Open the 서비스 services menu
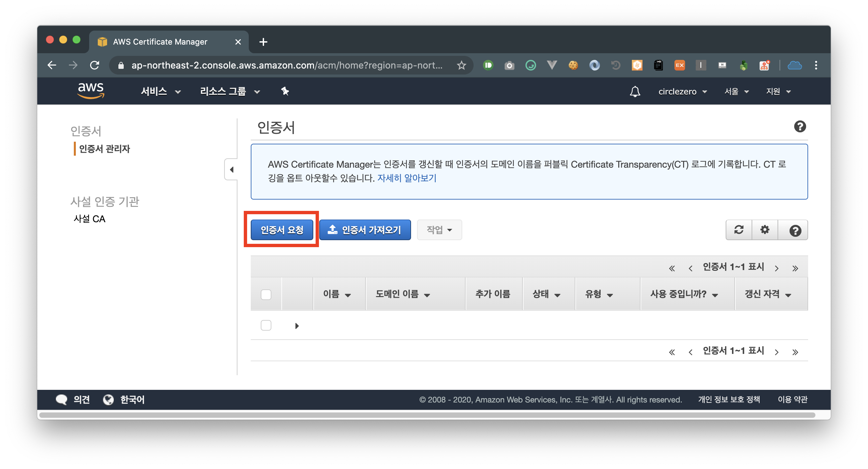This screenshot has width=868, height=469. (160, 91)
